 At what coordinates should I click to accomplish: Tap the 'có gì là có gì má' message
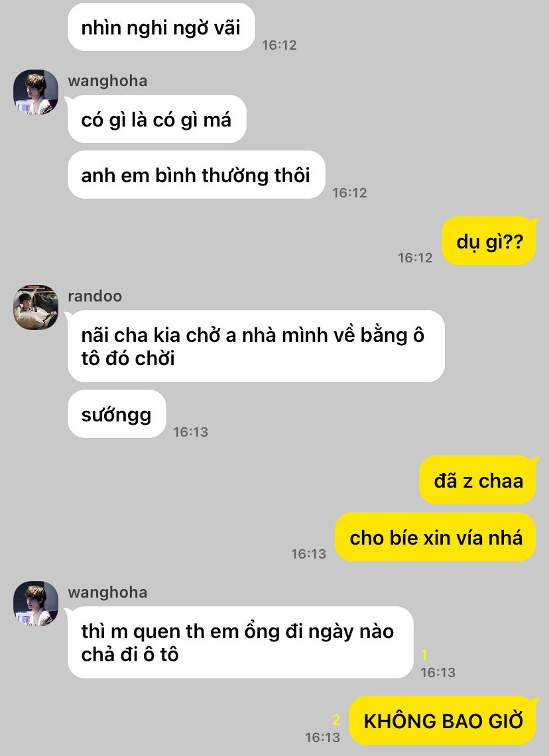[x=156, y=119]
